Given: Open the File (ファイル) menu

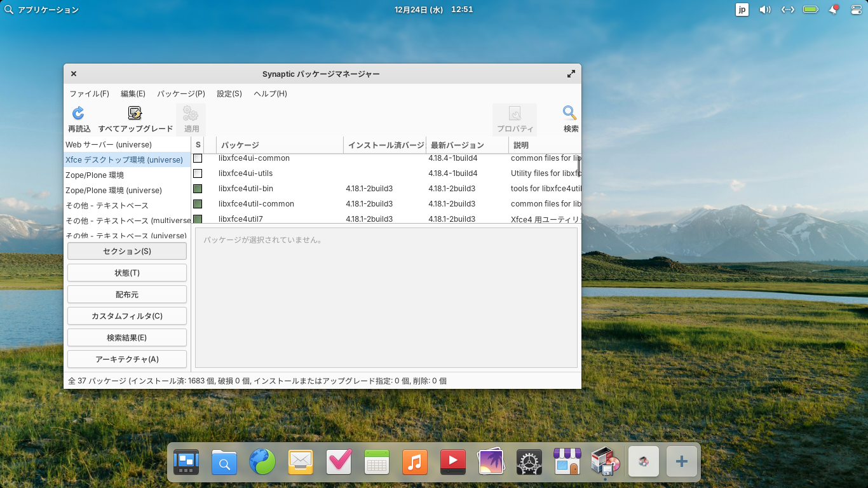Looking at the screenshot, I should click(89, 93).
